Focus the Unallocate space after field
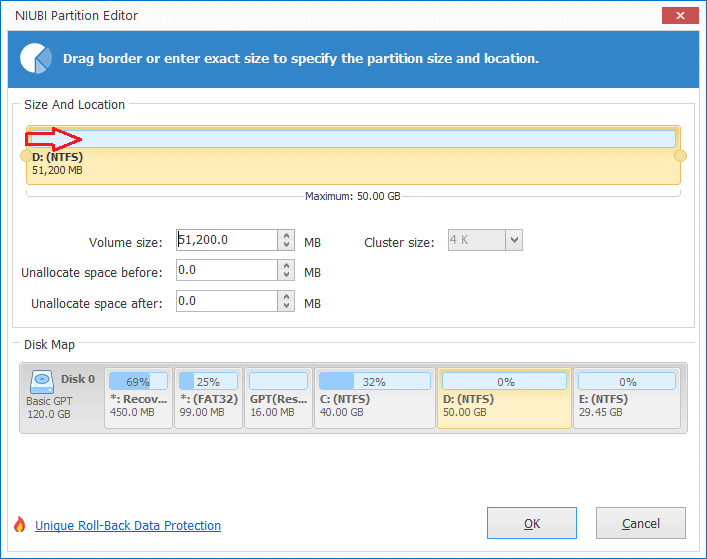The height and width of the screenshot is (559, 707). click(x=227, y=301)
